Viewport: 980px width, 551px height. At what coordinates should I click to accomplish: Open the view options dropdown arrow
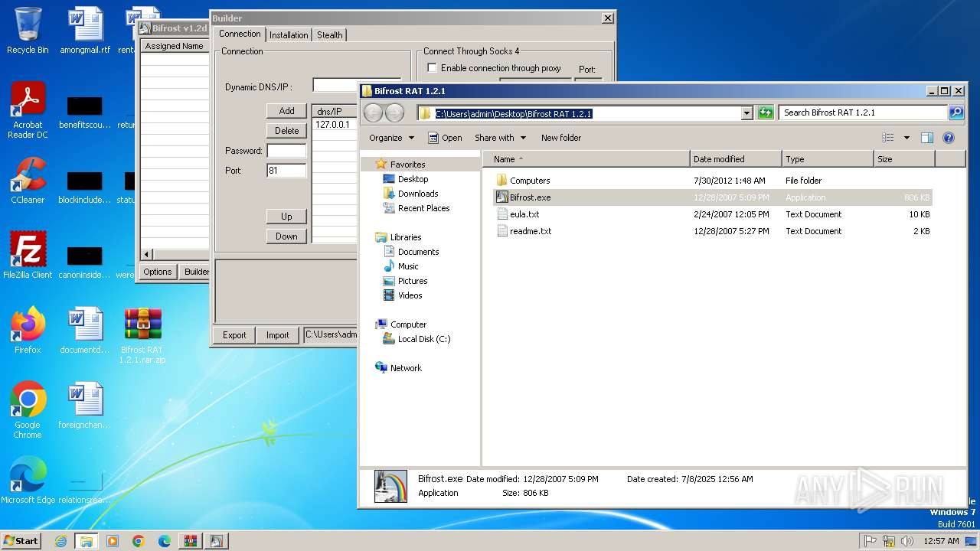(x=906, y=138)
